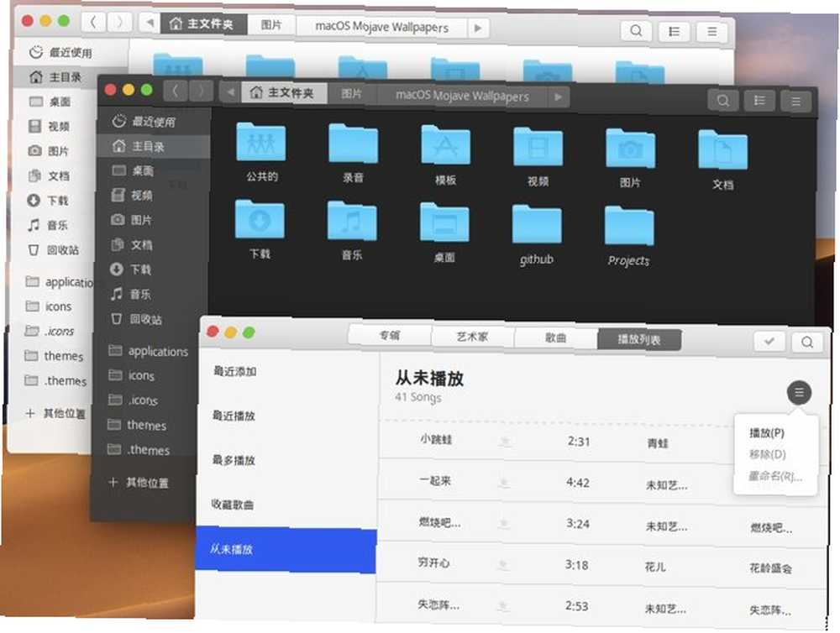Open the 桌面 folder icon in dark window
The image size is (840, 633).
(444, 222)
